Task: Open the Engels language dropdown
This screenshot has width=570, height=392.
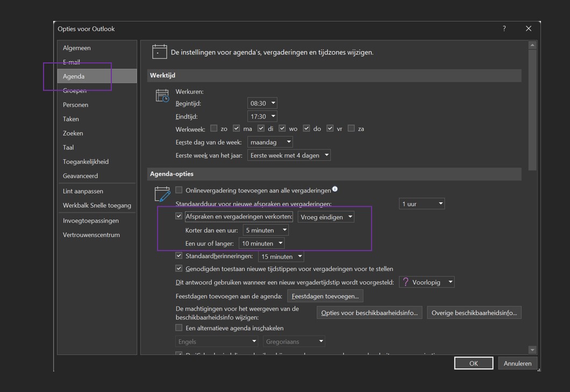Action: pos(217,341)
